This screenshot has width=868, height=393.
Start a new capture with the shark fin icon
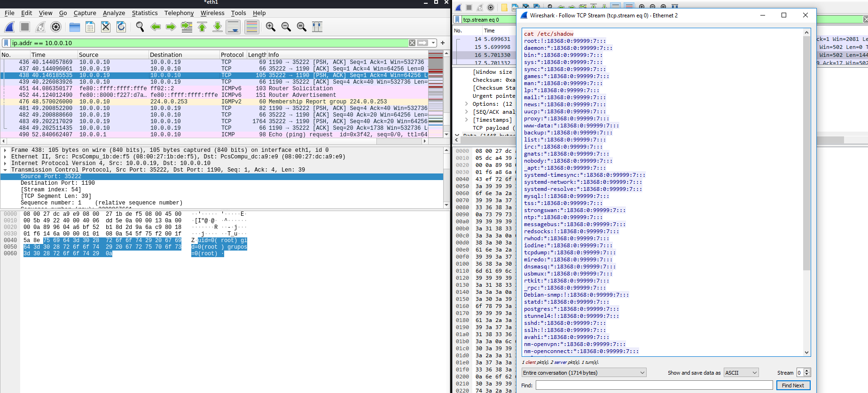coord(10,27)
